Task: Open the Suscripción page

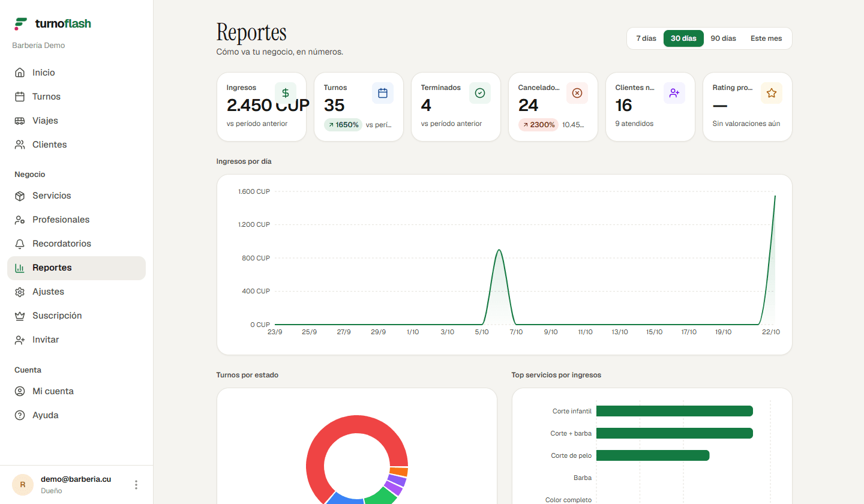Action: click(76, 316)
